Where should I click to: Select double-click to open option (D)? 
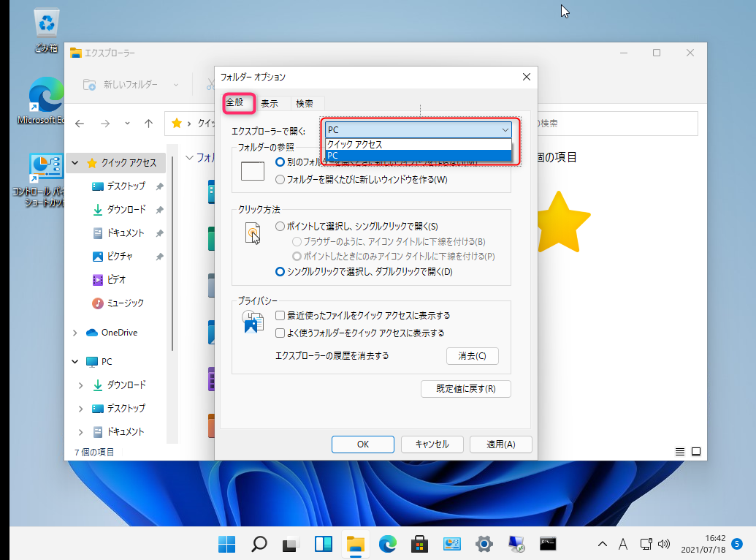(364, 271)
